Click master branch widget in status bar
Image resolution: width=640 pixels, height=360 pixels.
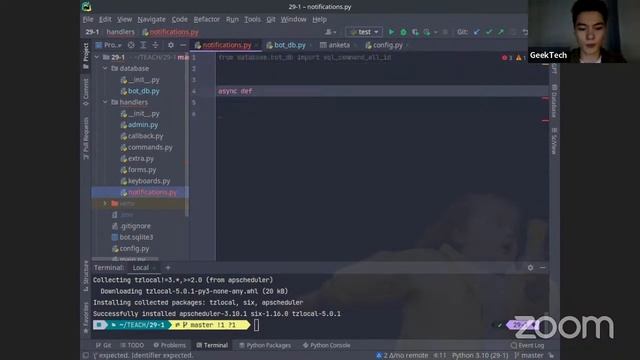pos(529,356)
